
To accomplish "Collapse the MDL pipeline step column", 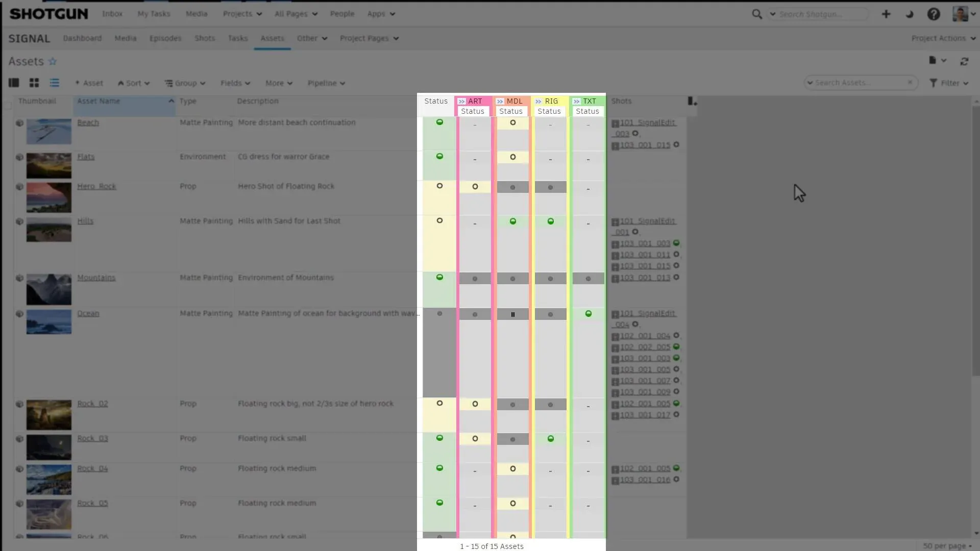I will tap(500, 102).
